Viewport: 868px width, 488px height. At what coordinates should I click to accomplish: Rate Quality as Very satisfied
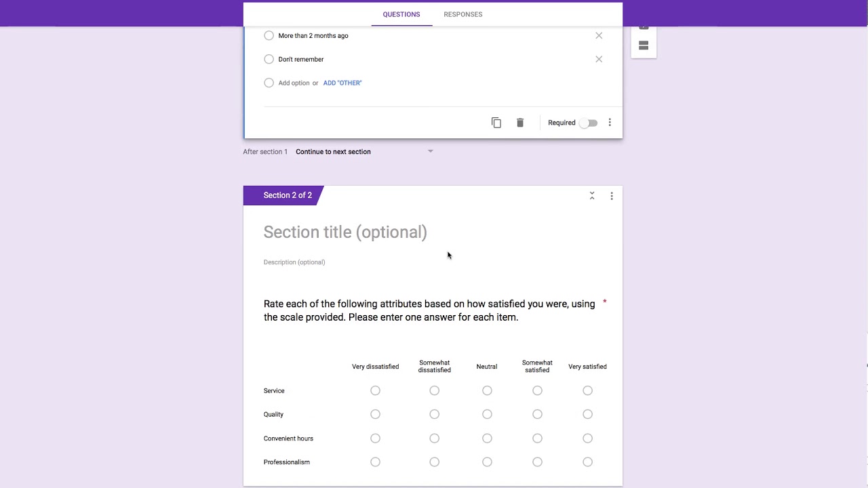click(587, 414)
